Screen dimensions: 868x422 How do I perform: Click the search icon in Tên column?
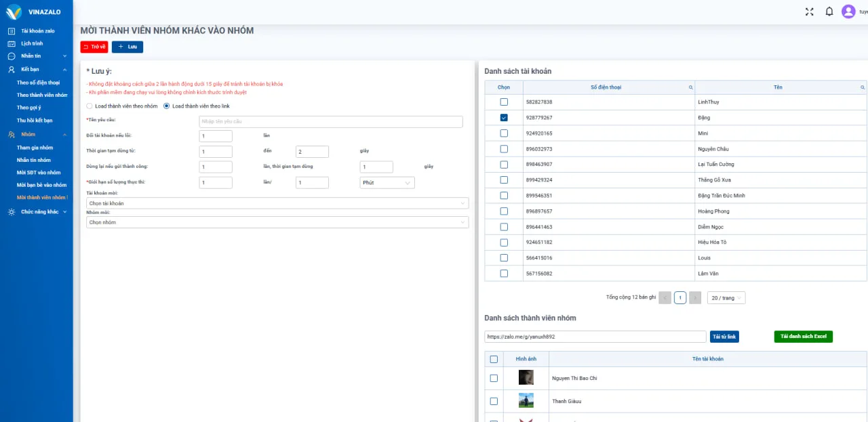tap(863, 87)
